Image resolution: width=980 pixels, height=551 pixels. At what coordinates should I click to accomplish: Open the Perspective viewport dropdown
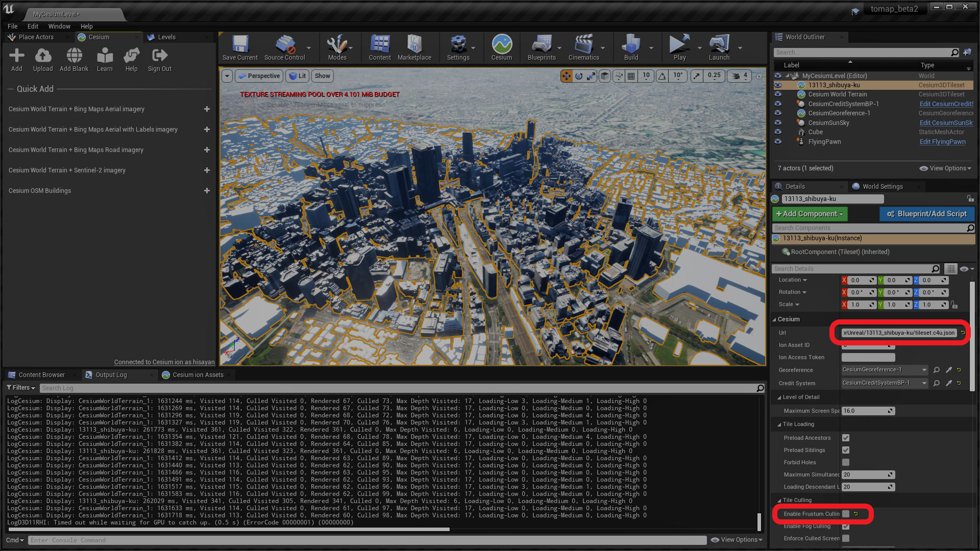point(259,76)
